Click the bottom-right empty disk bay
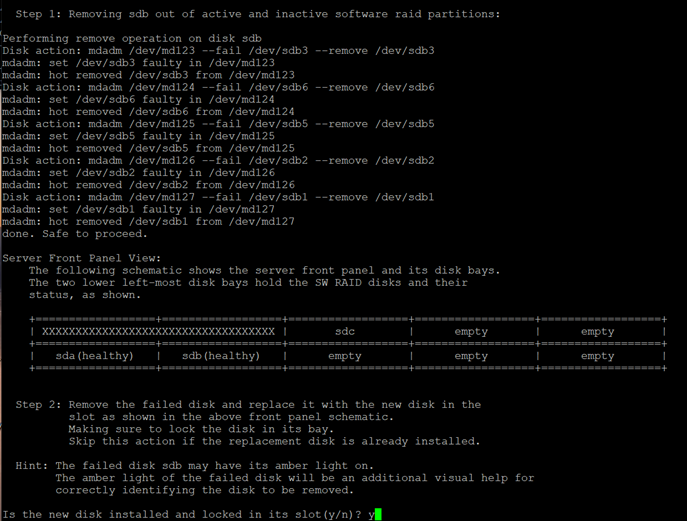The height and width of the screenshot is (521, 687). [x=597, y=355]
